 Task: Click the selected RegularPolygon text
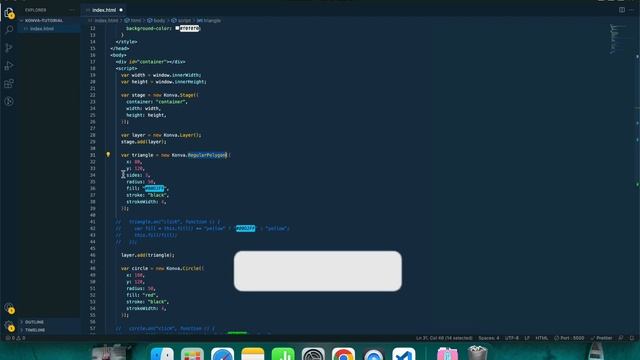207,155
